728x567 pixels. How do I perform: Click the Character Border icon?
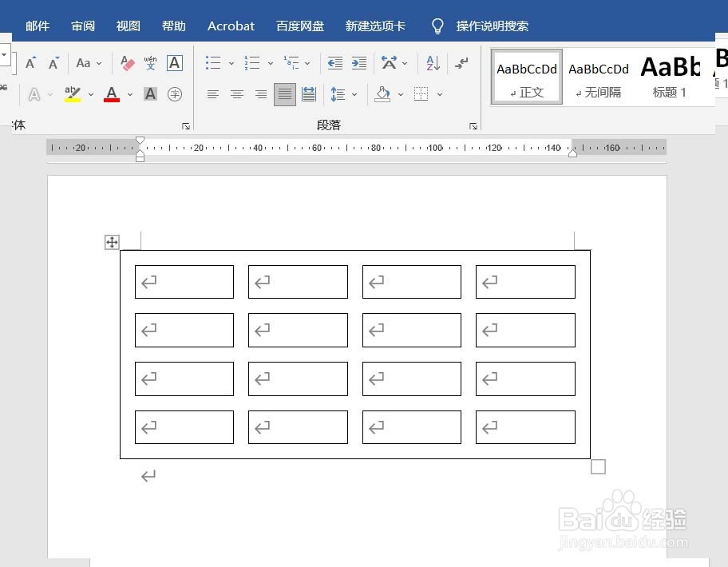coord(175,63)
